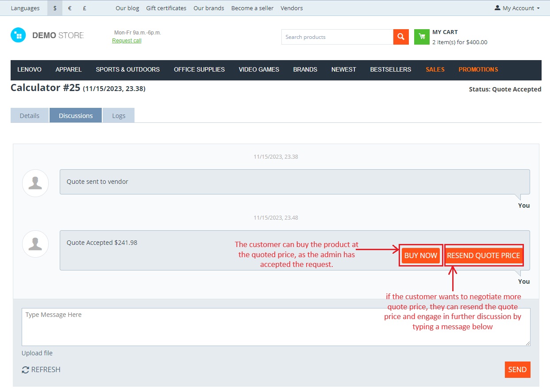550x392 pixels.
Task: Open the green shopping cart icon
Action: [422, 37]
